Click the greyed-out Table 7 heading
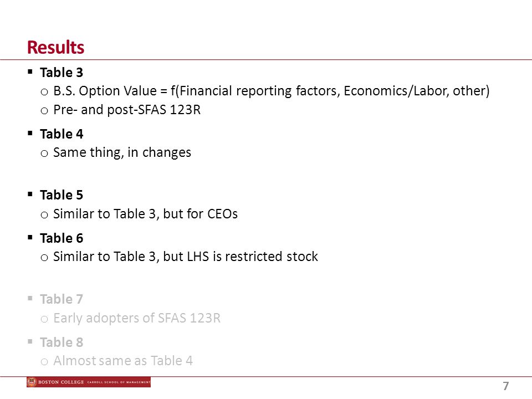This screenshot has height=399, width=532. tap(62, 299)
